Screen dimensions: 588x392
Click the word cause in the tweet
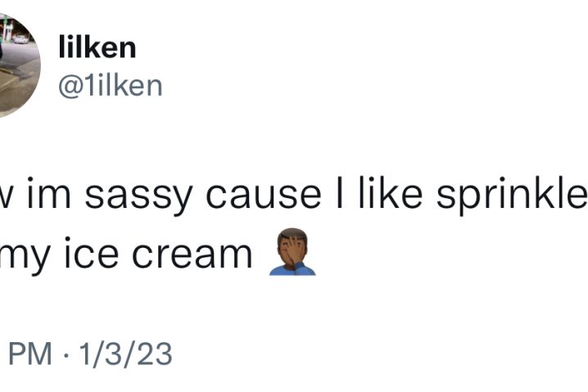(263, 196)
